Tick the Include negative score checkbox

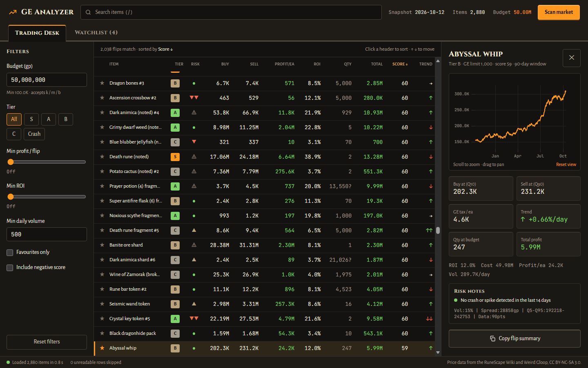[10, 268]
